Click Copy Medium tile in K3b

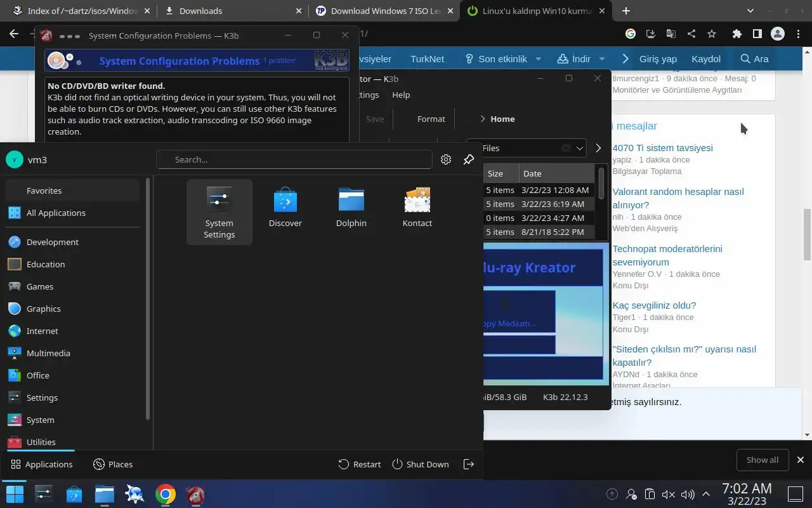pos(519,312)
